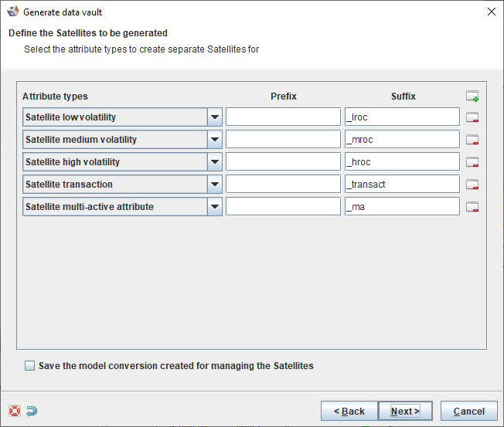
Task: Remove the Satellite low volatility row
Action: [x=472, y=118]
